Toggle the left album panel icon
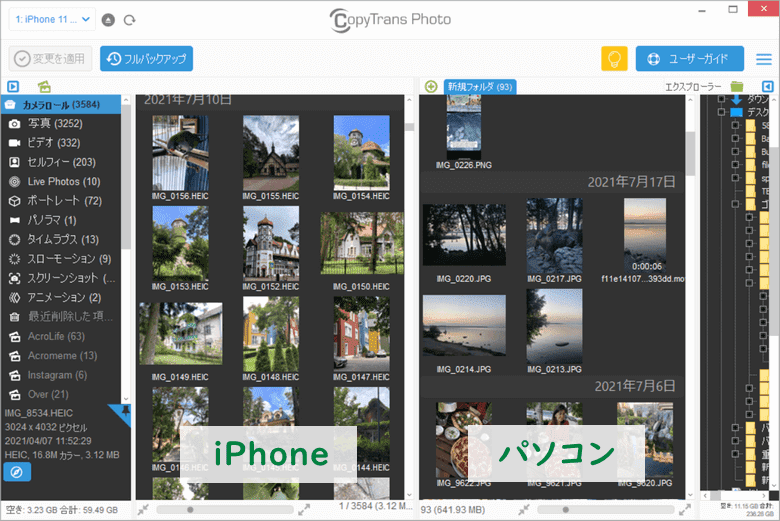780x521 pixels. click(x=13, y=87)
